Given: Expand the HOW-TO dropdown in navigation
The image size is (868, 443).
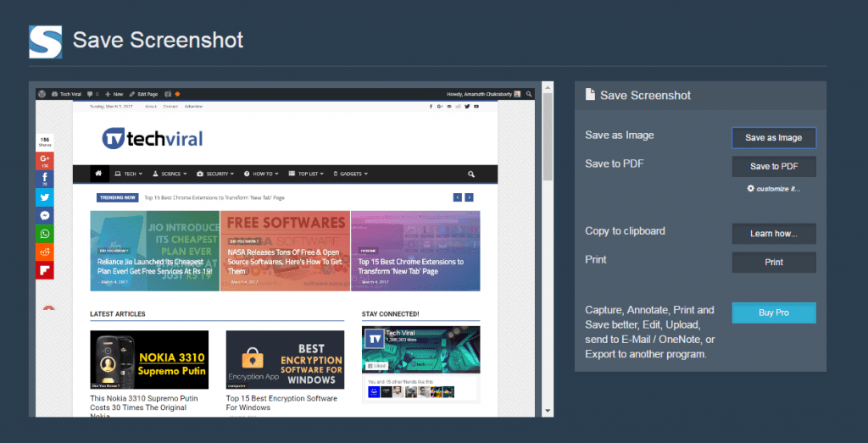Looking at the screenshot, I should (261, 174).
